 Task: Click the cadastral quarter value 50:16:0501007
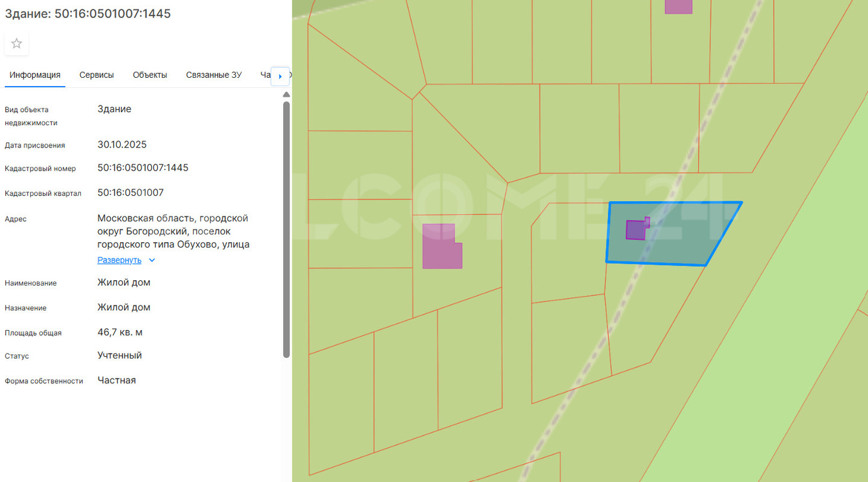point(130,193)
